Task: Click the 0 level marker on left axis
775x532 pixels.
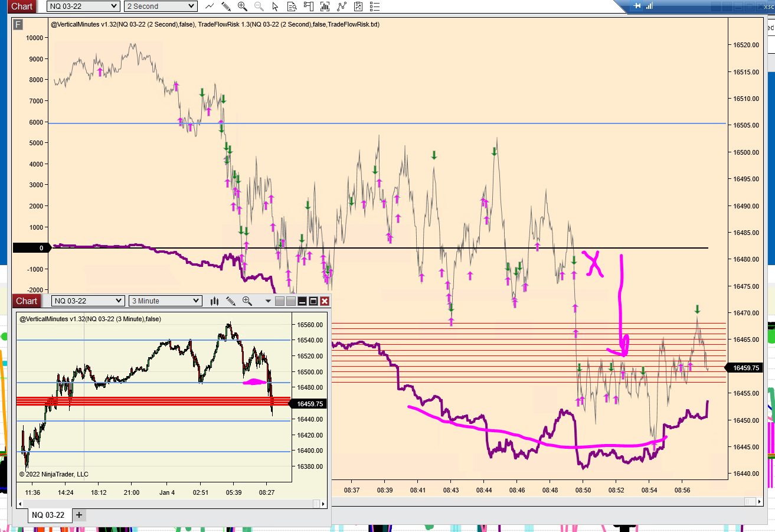Action: click(x=32, y=248)
